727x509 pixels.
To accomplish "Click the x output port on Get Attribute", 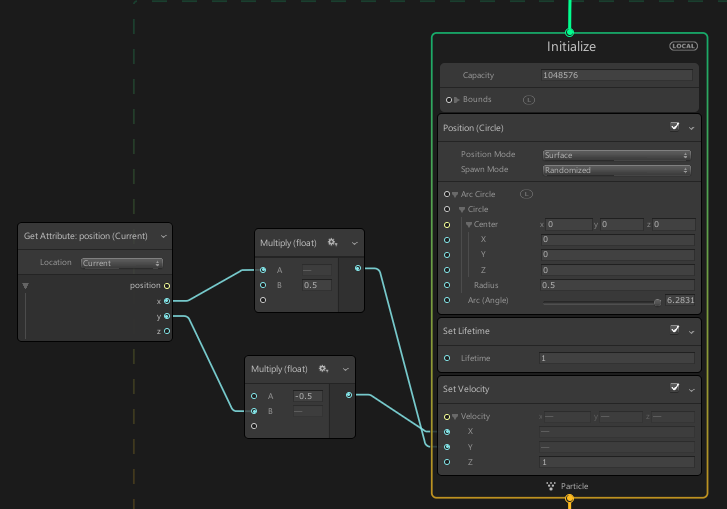I will pos(167,301).
